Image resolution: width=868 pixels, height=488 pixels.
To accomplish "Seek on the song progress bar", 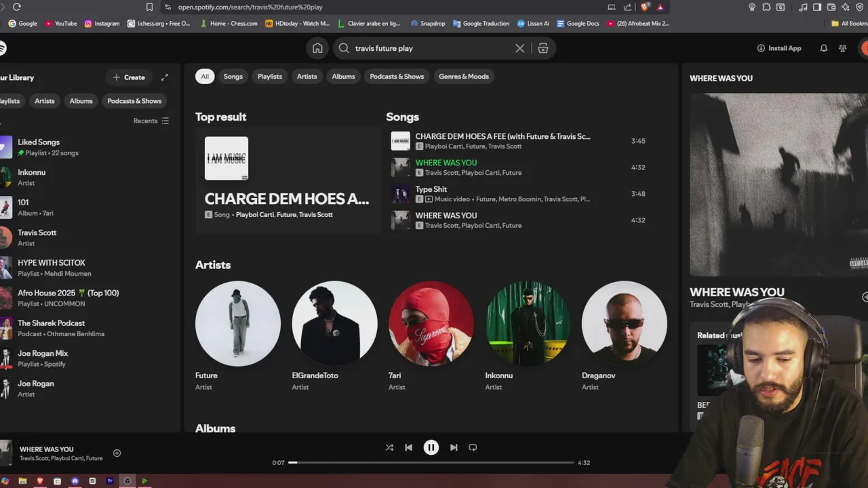I will (431, 462).
